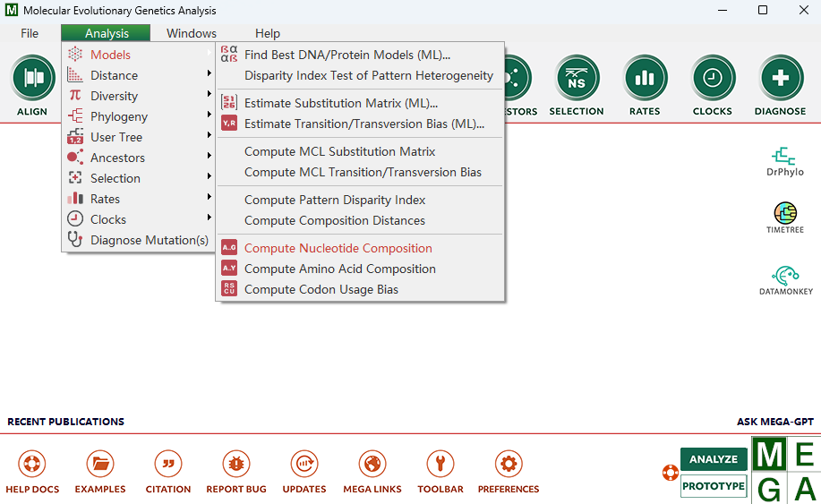The height and width of the screenshot is (504, 821).
Task: Switch to the ANALYZE mode toggle
Action: [x=714, y=459]
